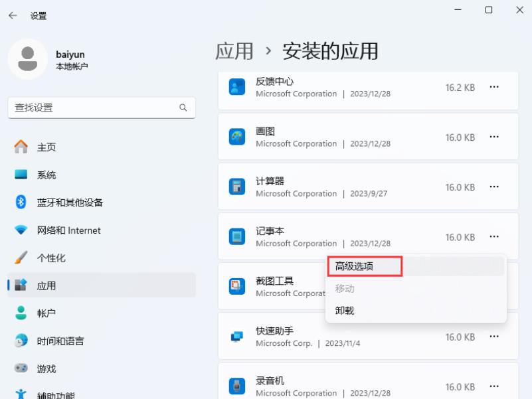The image size is (532, 399).
Task: Open more options menu for Paint
Action: pyautogui.click(x=494, y=137)
